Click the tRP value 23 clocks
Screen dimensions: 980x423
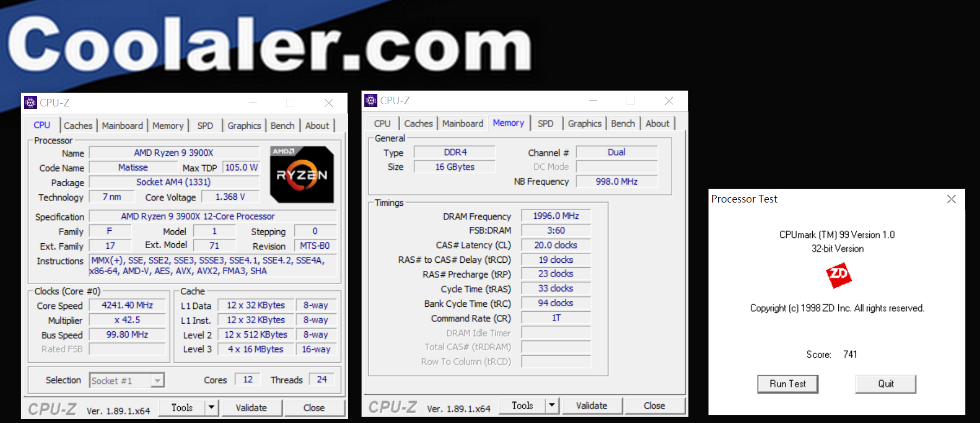pos(556,274)
